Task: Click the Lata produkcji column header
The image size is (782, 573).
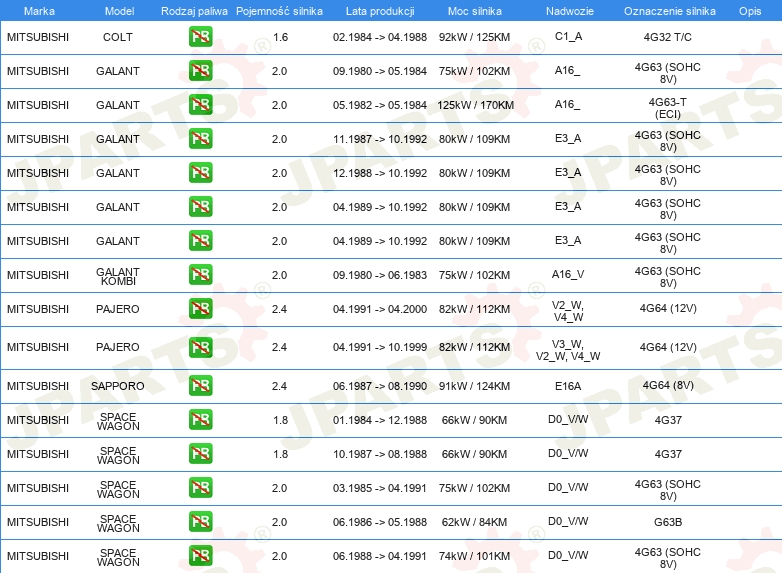Action: (x=380, y=11)
